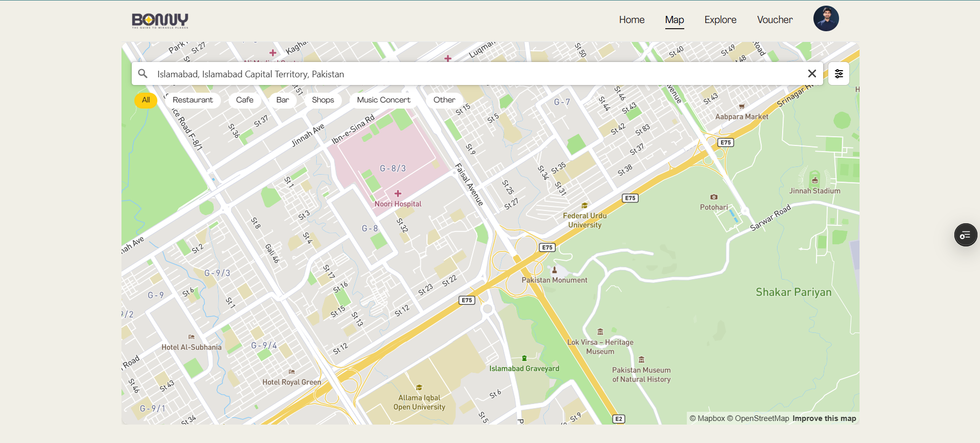Click the Hotel Royal Green bed icon
This screenshot has height=443, width=980.
[x=292, y=372]
